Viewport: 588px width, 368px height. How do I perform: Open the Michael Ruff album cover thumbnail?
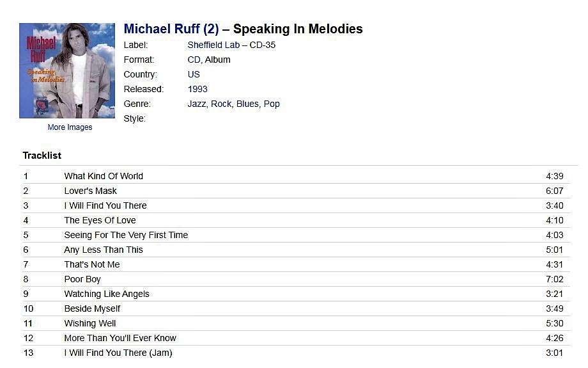(x=67, y=70)
